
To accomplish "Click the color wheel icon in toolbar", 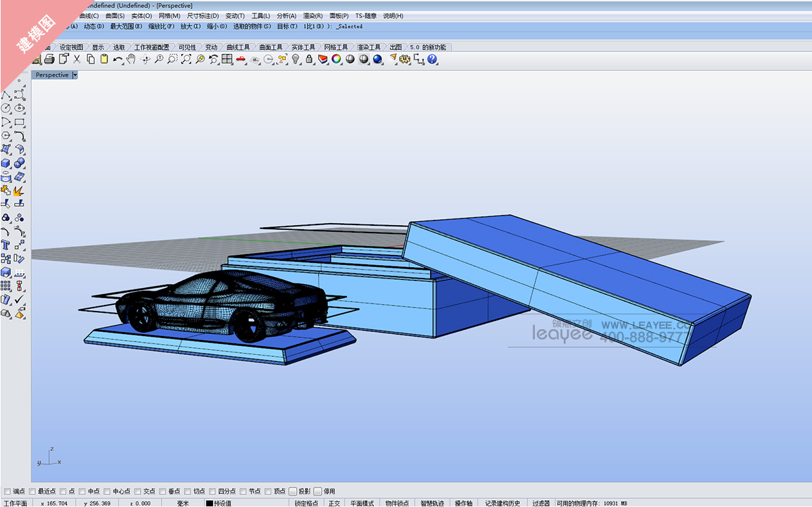I will tap(336, 59).
